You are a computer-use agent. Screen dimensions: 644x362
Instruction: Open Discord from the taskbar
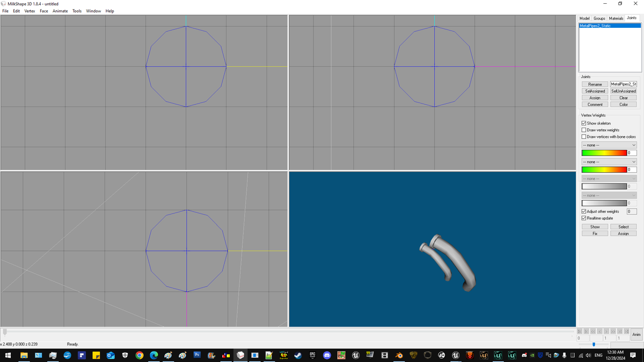pos(326,355)
